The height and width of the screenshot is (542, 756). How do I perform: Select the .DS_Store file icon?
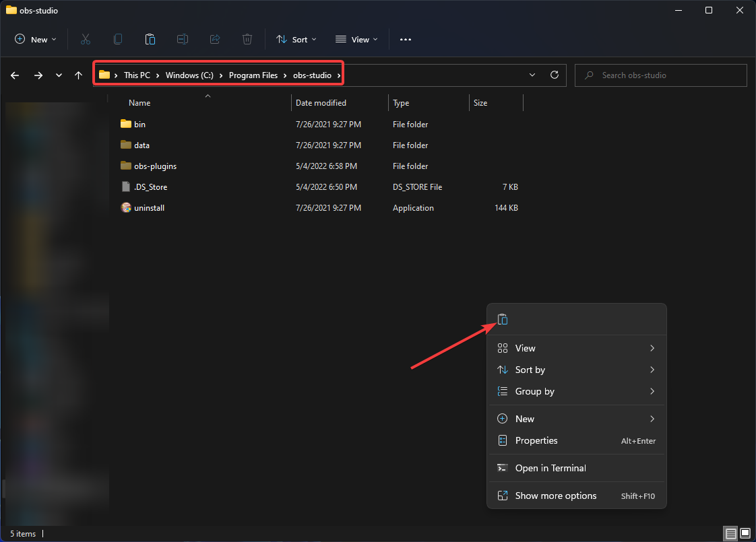[x=126, y=187]
